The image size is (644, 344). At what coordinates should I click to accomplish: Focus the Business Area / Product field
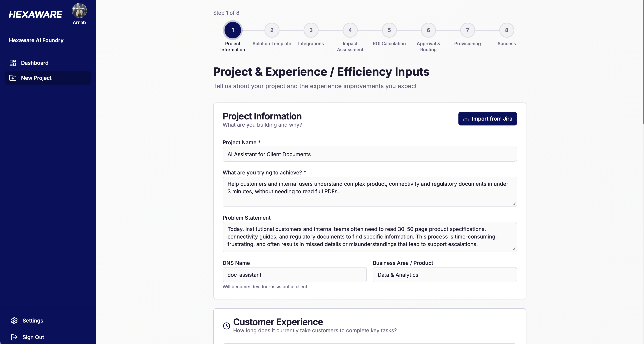click(445, 275)
